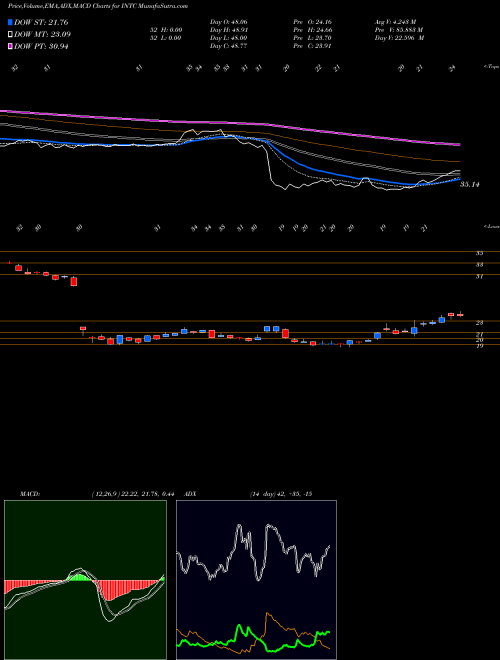
Task: Click the '52 L: 0.00' value
Action: (x=165, y=38)
